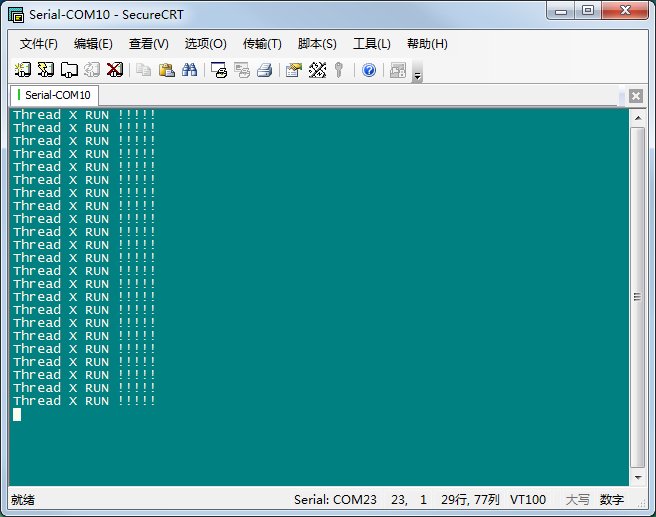Click the Print Selection toolbar icon
This screenshot has height=517, width=656.
[x=242, y=70]
